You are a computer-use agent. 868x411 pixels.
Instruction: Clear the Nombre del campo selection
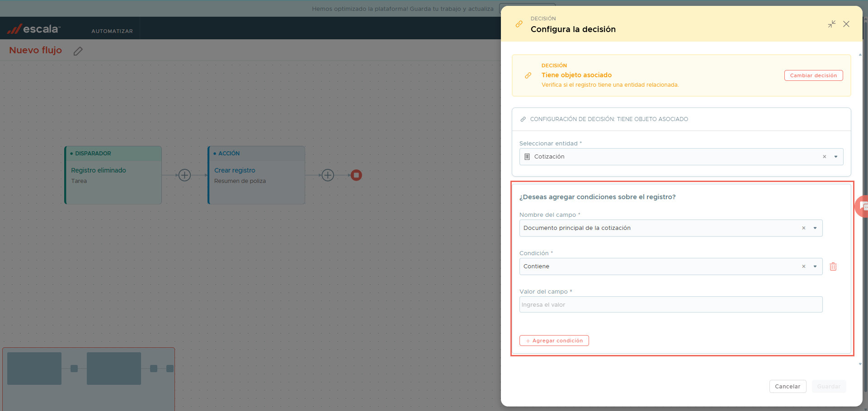click(803, 228)
